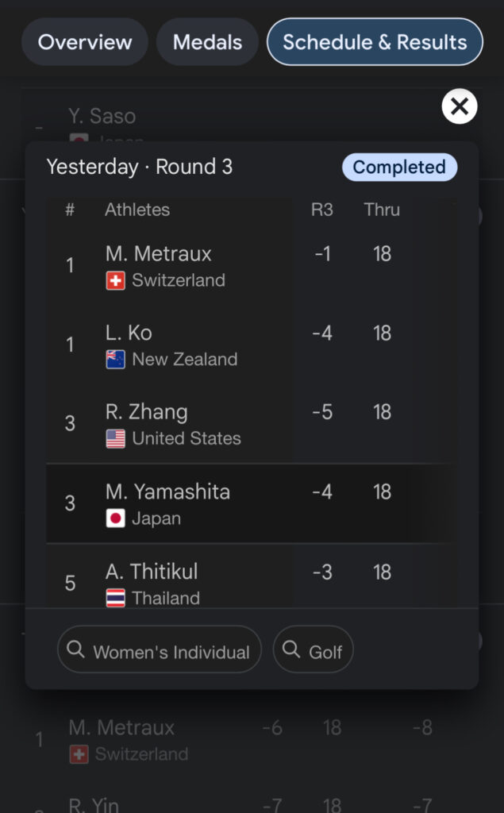The width and height of the screenshot is (504, 813).
Task: Close the Round 3 results popup
Action: (x=460, y=107)
